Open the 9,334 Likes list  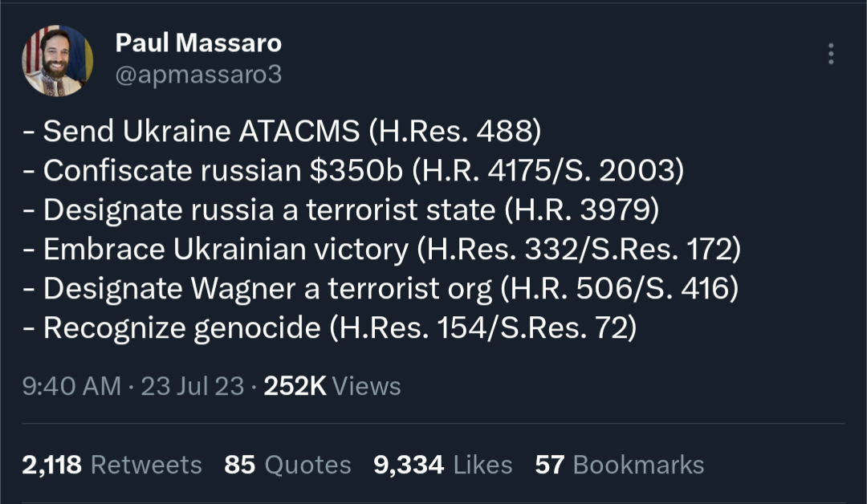pyautogui.click(x=442, y=465)
